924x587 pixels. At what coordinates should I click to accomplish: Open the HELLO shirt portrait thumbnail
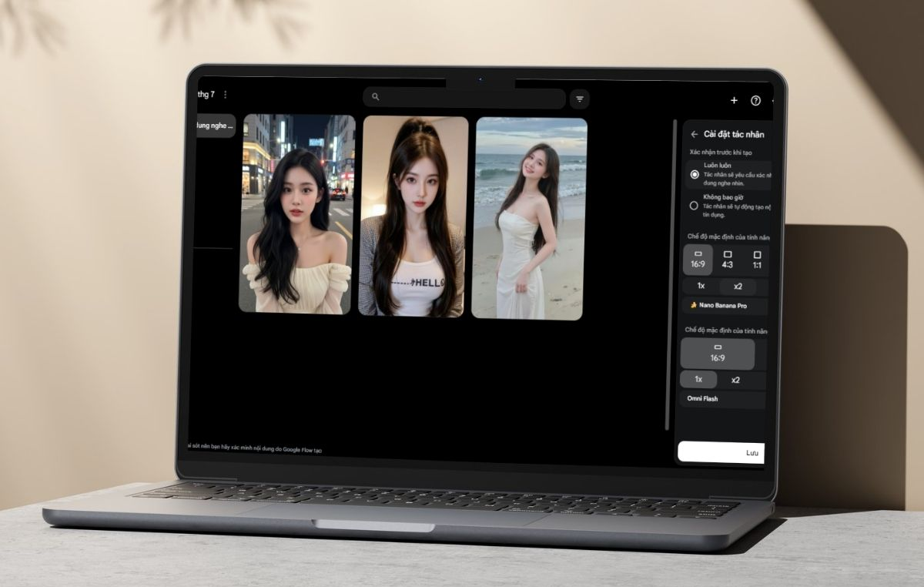pos(413,216)
